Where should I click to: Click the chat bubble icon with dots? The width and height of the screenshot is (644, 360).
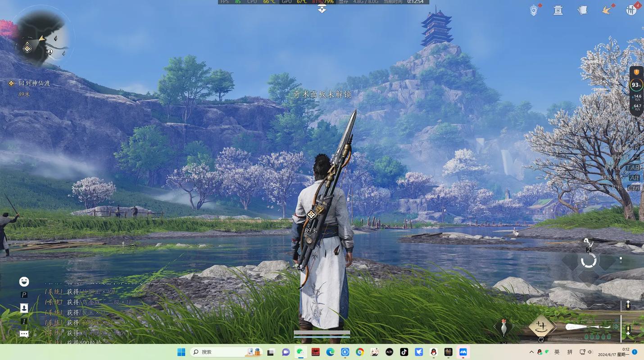click(24, 334)
